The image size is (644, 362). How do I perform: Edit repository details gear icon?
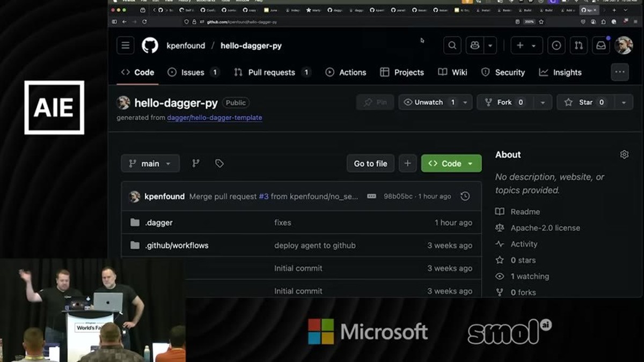pos(624,154)
